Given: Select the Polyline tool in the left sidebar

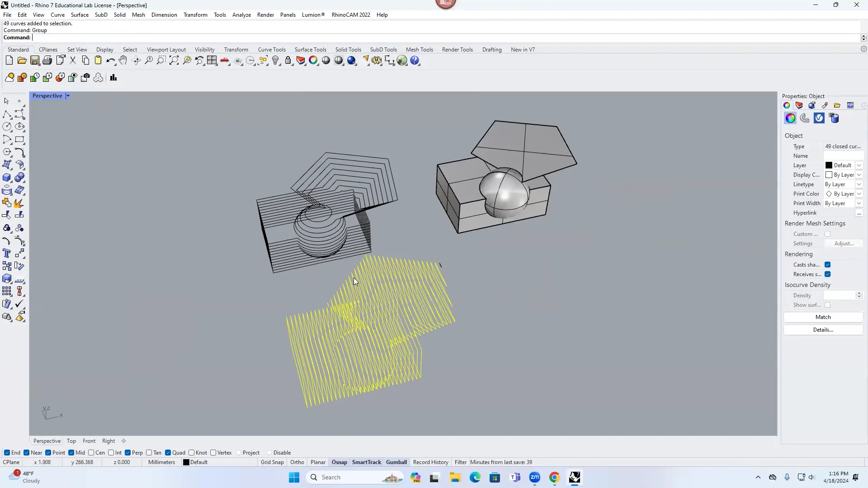Looking at the screenshot, I should tap(7, 114).
